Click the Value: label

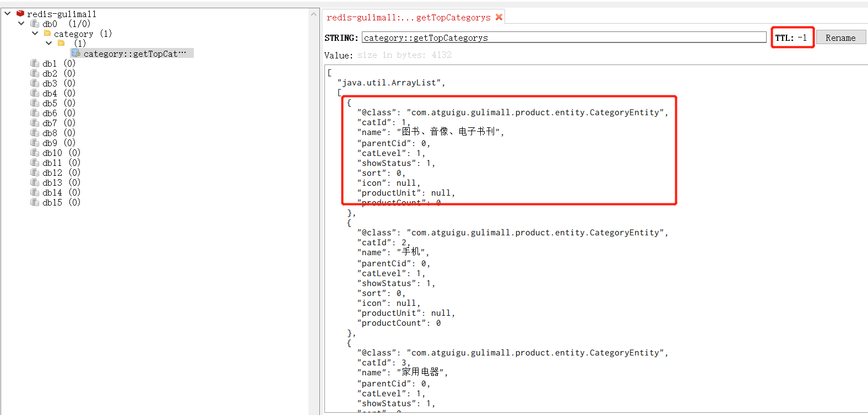[339, 55]
